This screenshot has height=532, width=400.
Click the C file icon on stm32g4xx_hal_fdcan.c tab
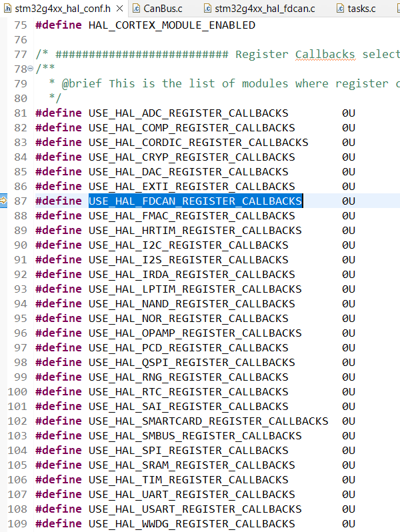coord(207,9)
